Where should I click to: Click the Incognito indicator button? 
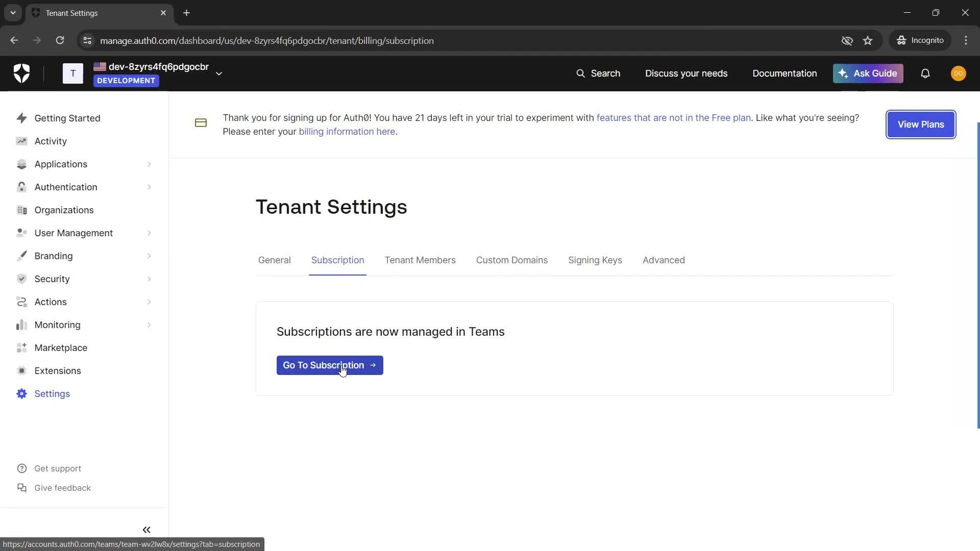920,40
